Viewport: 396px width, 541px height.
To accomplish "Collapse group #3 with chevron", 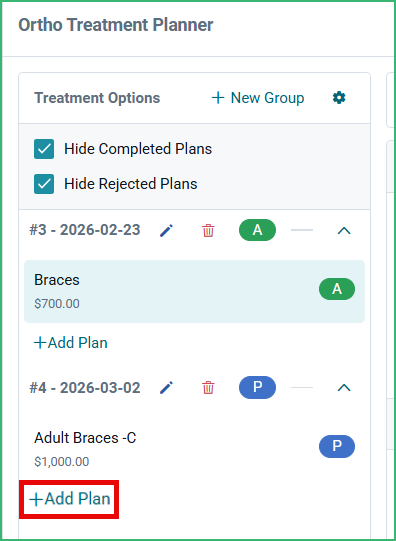I will coord(344,230).
